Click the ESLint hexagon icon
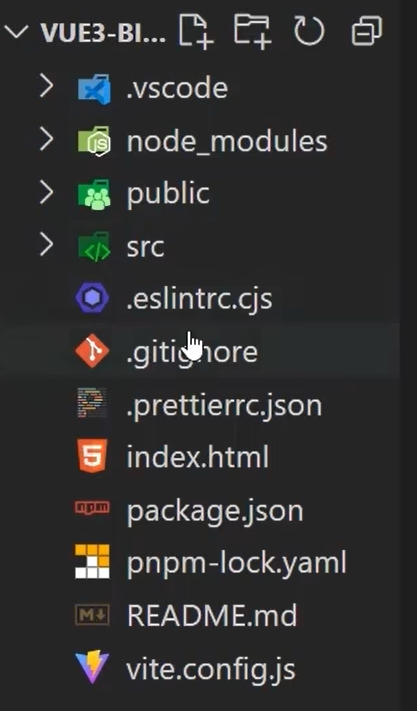The height and width of the screenshot is (711, 417). click(92, 298)
